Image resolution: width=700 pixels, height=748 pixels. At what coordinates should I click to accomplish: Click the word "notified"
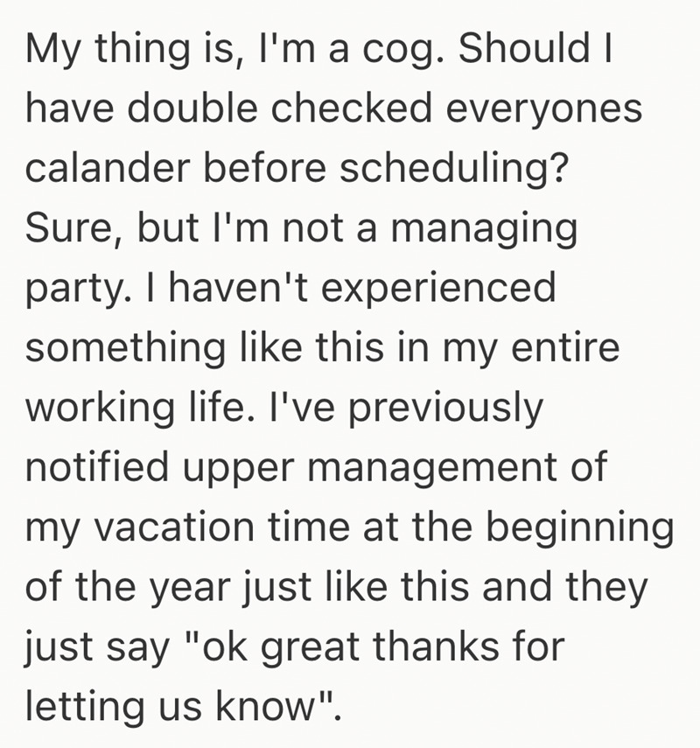(x=97, y=466)
